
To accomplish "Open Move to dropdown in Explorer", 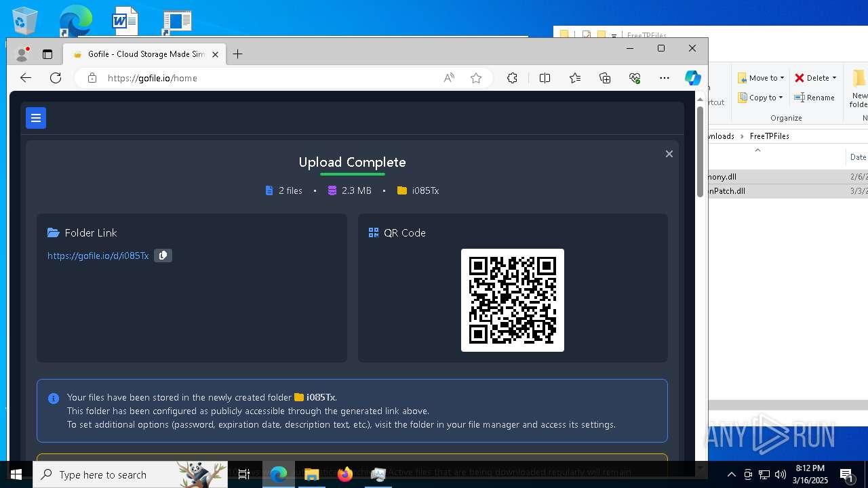I will point(761,78).
